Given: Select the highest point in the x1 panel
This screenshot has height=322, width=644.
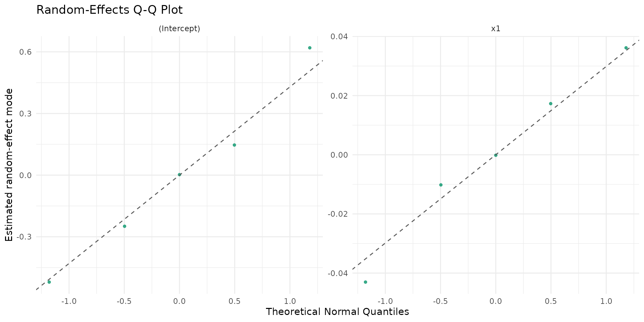Looking at the screenshot, I should pos(626,48).
